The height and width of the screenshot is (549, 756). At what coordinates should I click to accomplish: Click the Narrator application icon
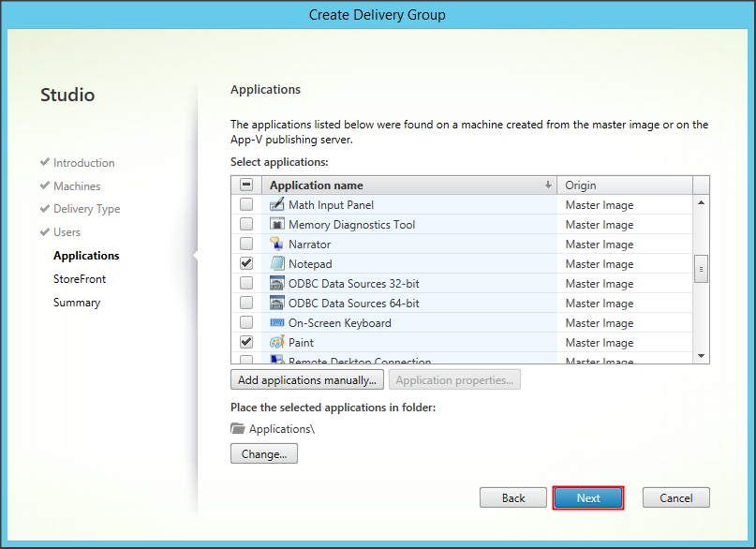point(277,245)
